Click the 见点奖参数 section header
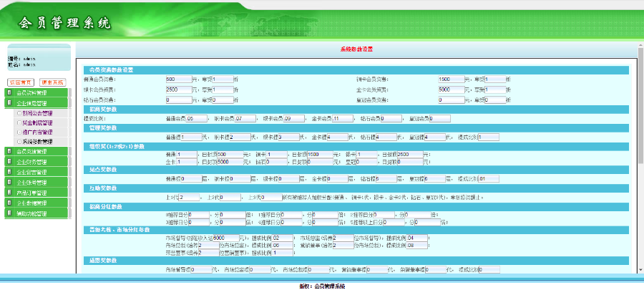Viewport: 644px width, 290px height. pos(356,170)
